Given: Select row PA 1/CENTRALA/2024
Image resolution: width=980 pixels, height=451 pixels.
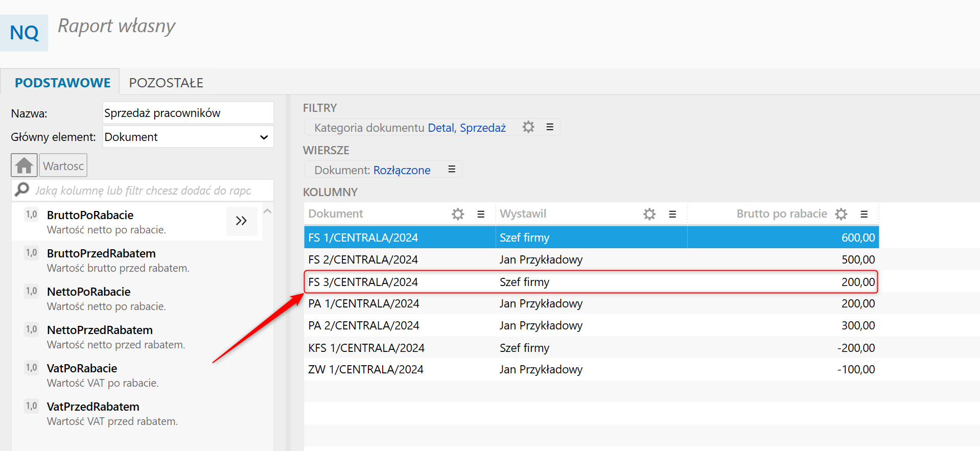Looking at the screenshot, I should 591,303.
